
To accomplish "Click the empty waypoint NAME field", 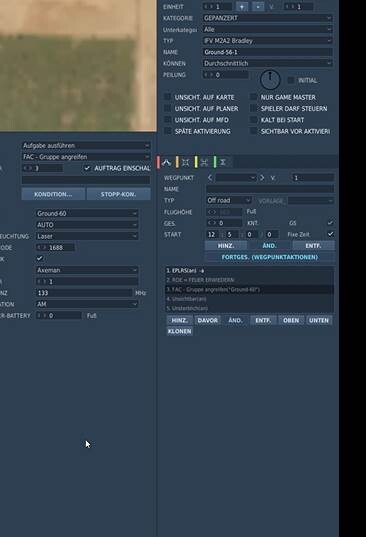I will coord(270,189).
